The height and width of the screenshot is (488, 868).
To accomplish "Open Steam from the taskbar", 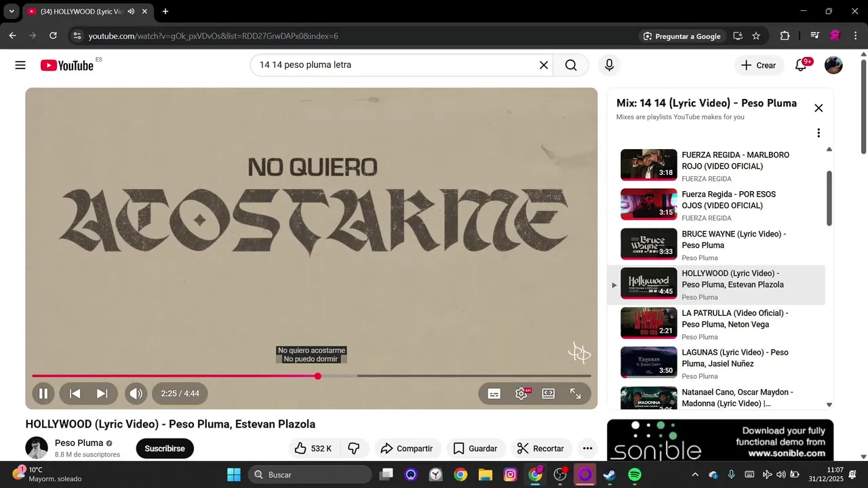I will (x=610, y=474).
